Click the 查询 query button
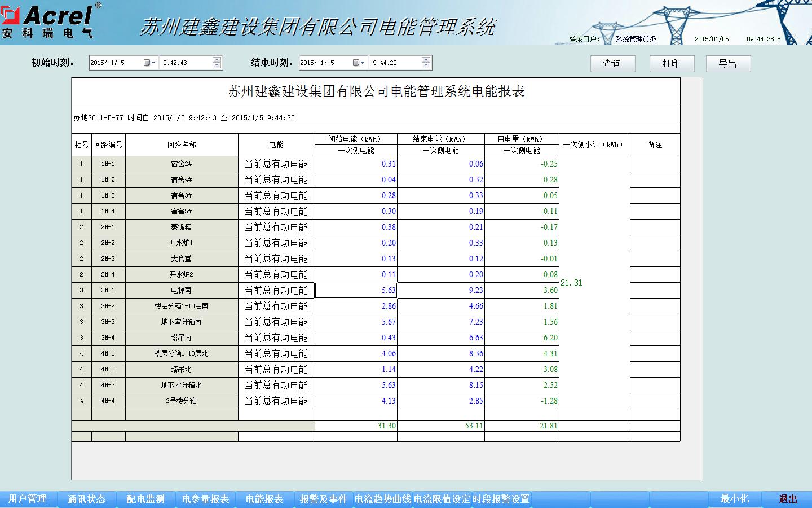This screenshot has width=812, height=508. tap(612, 63)
